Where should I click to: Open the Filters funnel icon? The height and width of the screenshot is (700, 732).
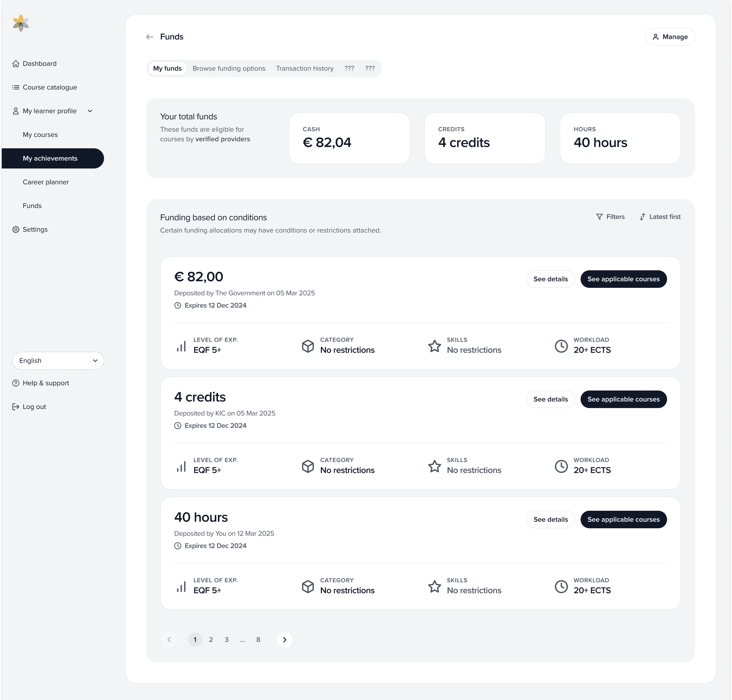coord(599,216)
